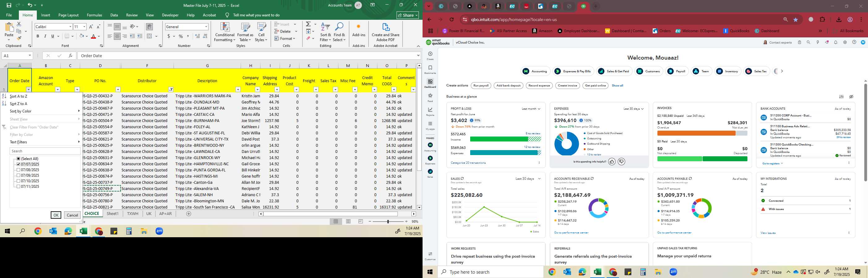Click QuickBooks settings gear icon
The width and height of the screenshot is (868, 278).
click(845, 42)
